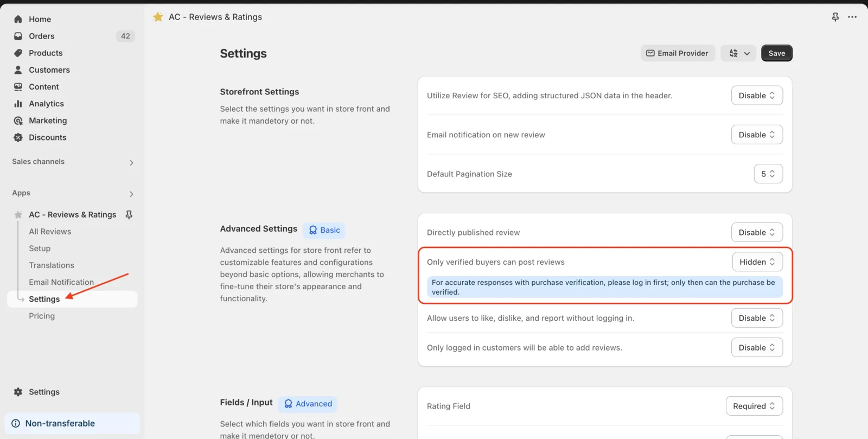The image size is (868, 439).
Task: Open Orders via its inbox icon
Action: (x=18, y=36)
